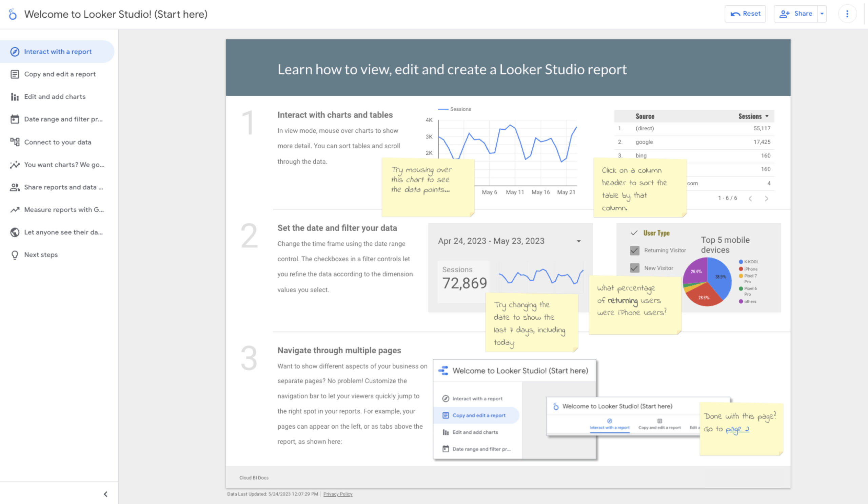Open the Share button's dropdown arrow
The width and height of the screenshot is (868, 504).
pos(822,14)
